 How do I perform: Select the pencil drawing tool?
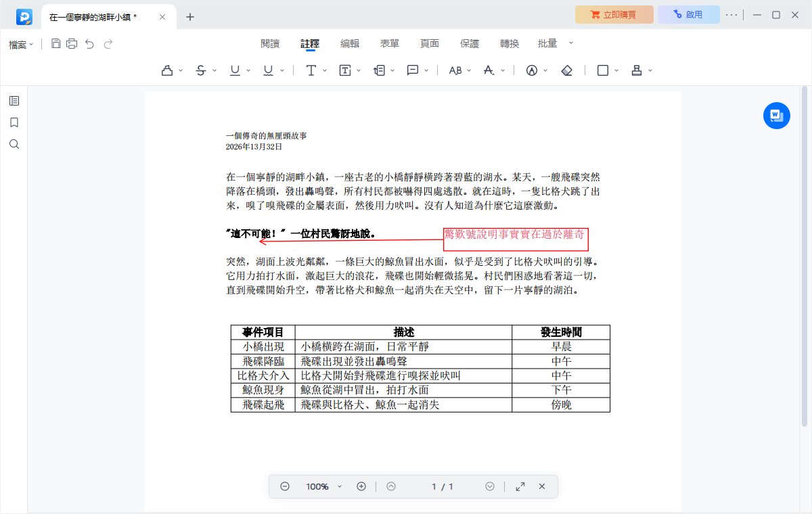(x=533, y=70)
